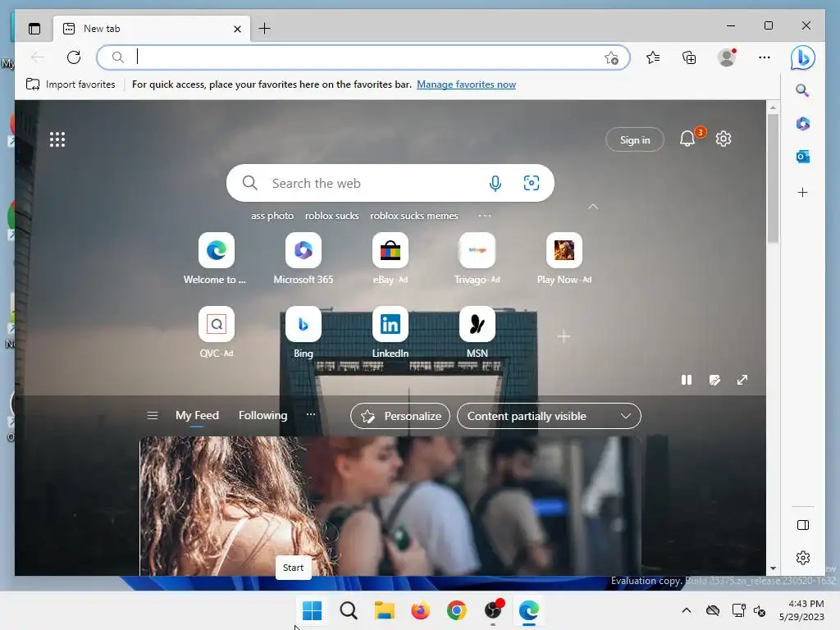Switch to the Following tab
This screenshot has height=630, width=840.
pos(262,415)
